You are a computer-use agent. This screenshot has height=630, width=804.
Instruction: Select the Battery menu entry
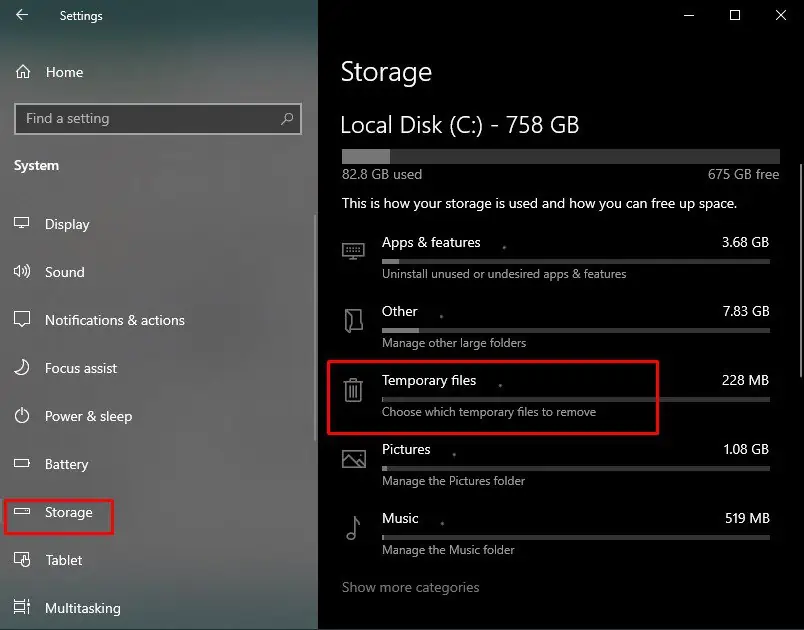click(x=66, y=464)
